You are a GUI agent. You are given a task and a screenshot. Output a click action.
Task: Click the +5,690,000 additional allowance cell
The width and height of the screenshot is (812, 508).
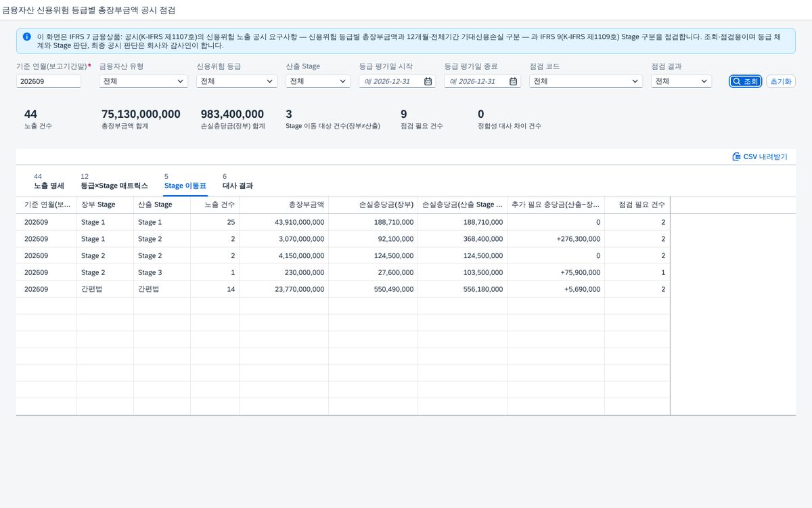pyautogui.click(x=556, y=289)
